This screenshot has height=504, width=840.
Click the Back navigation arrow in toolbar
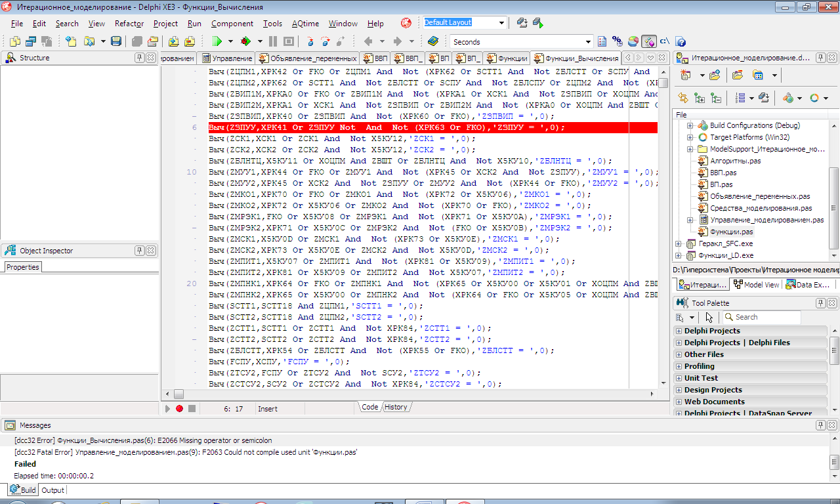(x=368, y=41)
